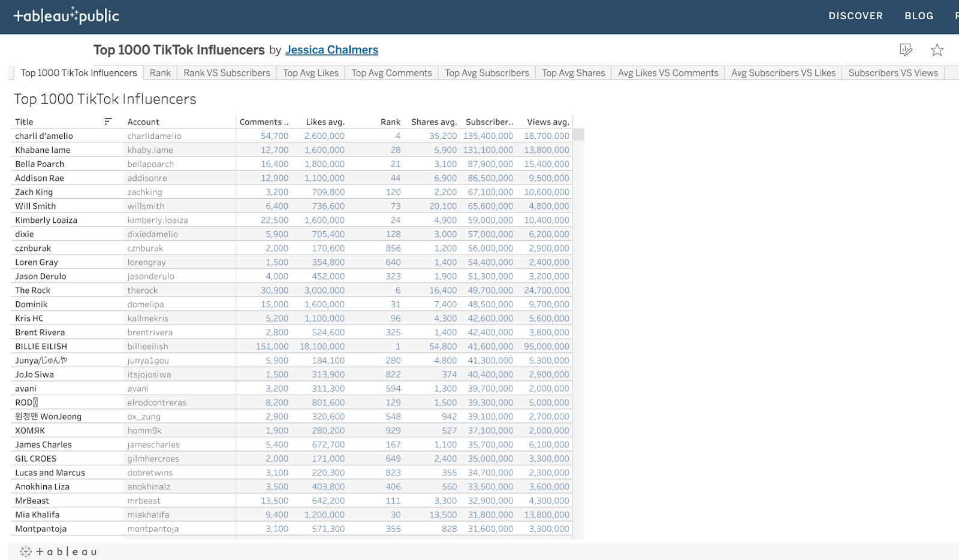This screenshot has height=560, width=959.
Task: Select the Kimberly Loaiza row title
Action: point(46,220)
